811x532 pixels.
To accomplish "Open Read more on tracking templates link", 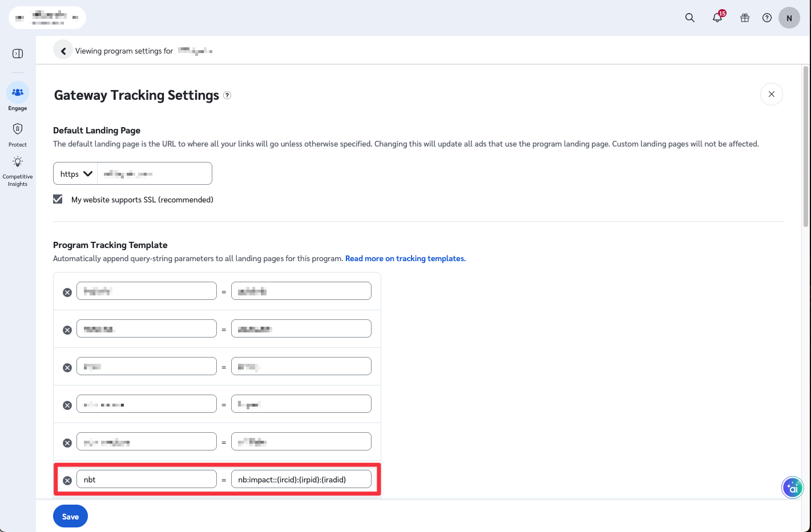I will 405,258.
